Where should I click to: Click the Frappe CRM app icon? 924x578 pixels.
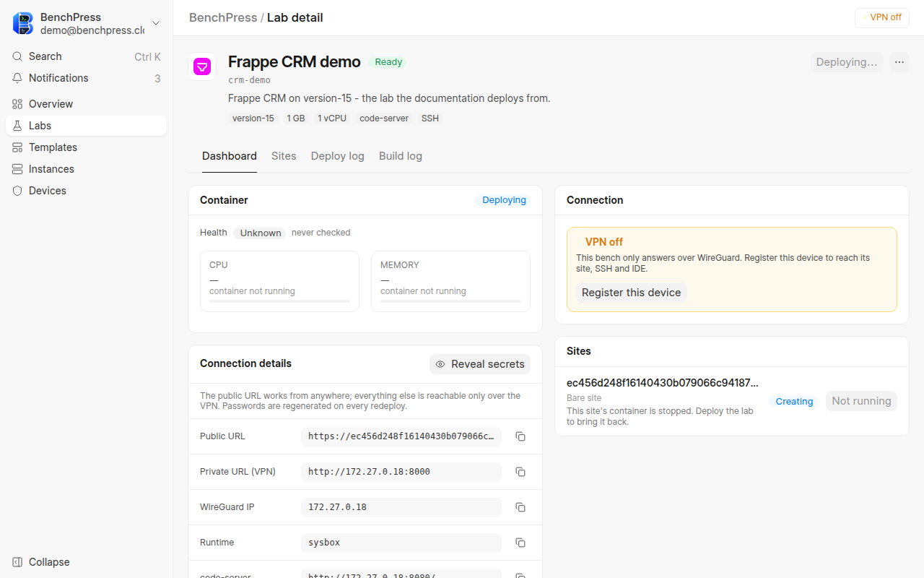pyautogui.click(x=202, y=66)
